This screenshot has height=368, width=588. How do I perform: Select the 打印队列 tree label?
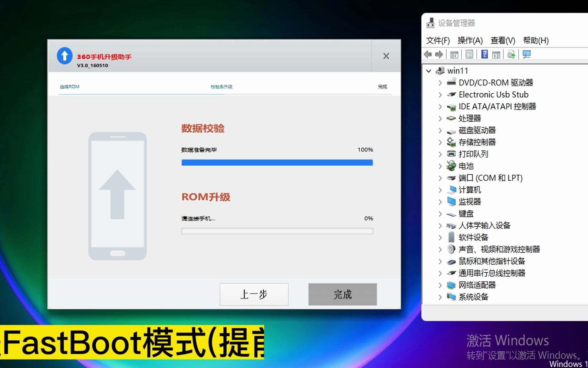point(473,154)
